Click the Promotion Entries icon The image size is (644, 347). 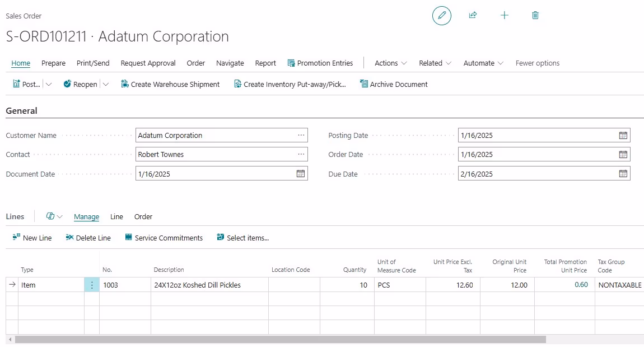[291, 63]
